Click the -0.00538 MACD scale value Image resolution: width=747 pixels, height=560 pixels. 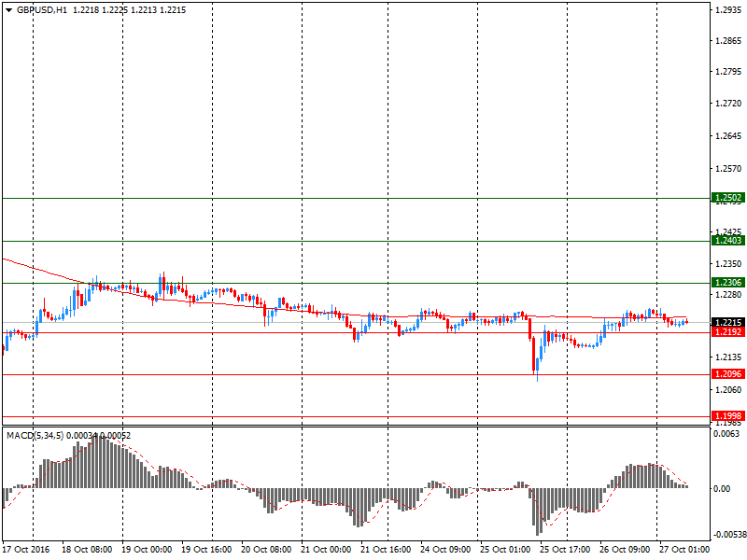click(729, 534)
